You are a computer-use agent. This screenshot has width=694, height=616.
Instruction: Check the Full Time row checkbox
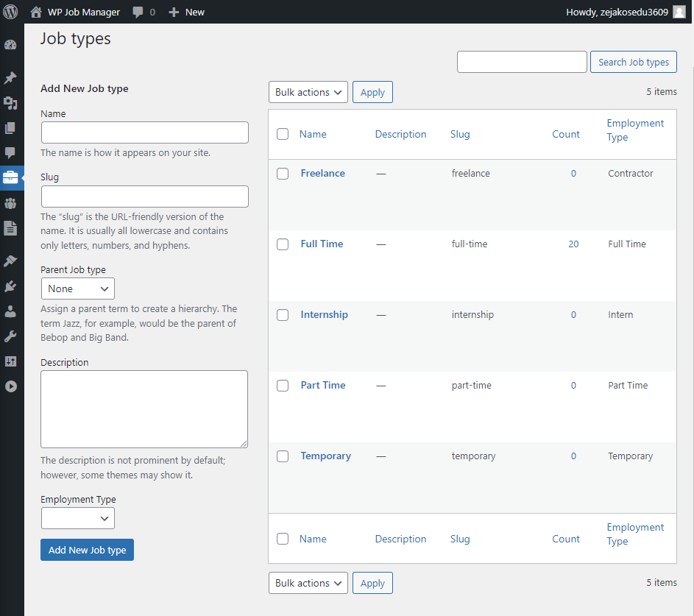[x=283, y=244]
